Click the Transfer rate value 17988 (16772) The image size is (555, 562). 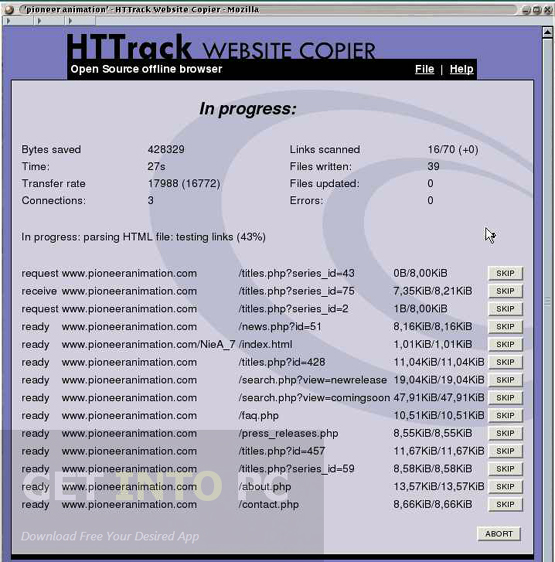click(184, 184)
